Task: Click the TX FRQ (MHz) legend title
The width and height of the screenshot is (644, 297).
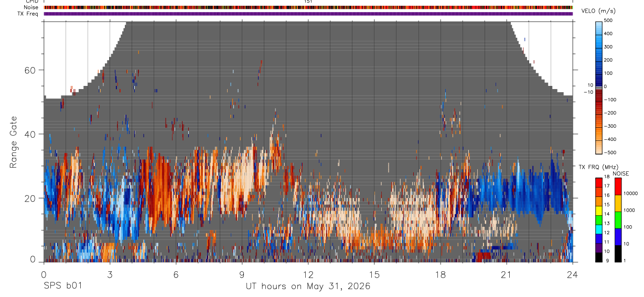Action: [x=598, y=167]
